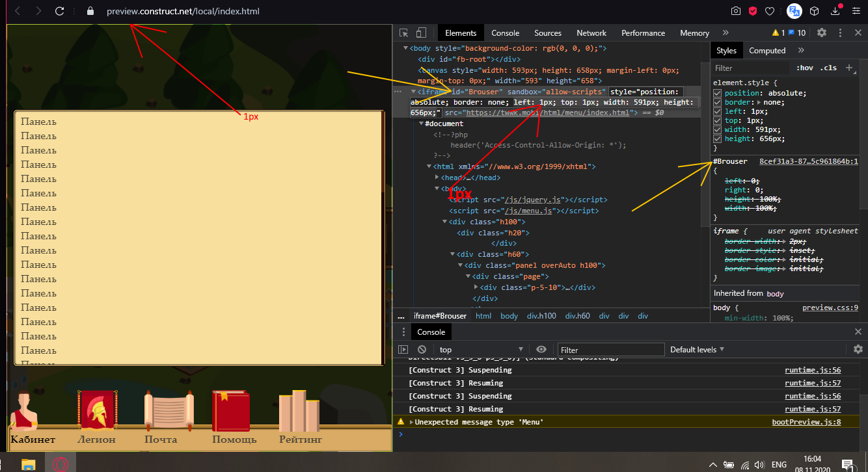Viewport: 868px width, 472px height.
Task: Open the extensions cube icon
Action: (814, 11)
